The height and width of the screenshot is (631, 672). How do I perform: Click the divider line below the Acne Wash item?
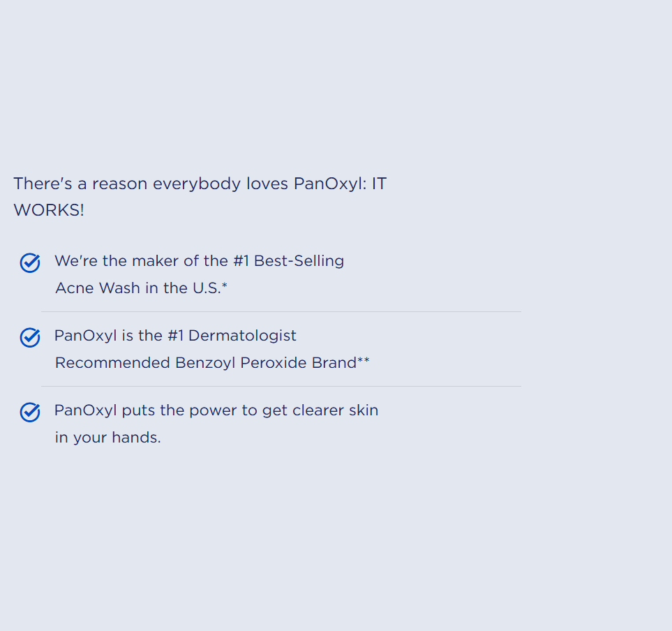(281, 311)
